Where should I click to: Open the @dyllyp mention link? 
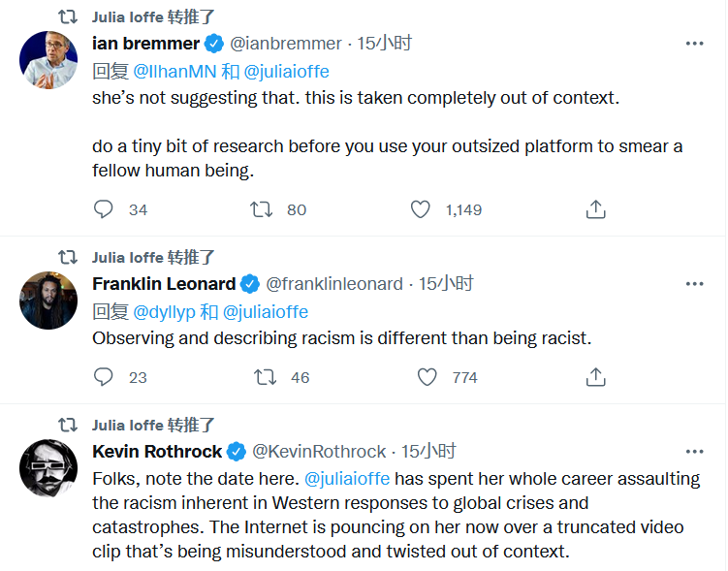[x=164, y=312]
